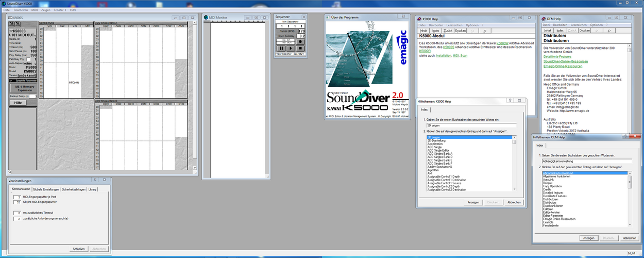Select '3D-Darstellung' in the K5000 index list
The image size is (644, 258).
436,140
